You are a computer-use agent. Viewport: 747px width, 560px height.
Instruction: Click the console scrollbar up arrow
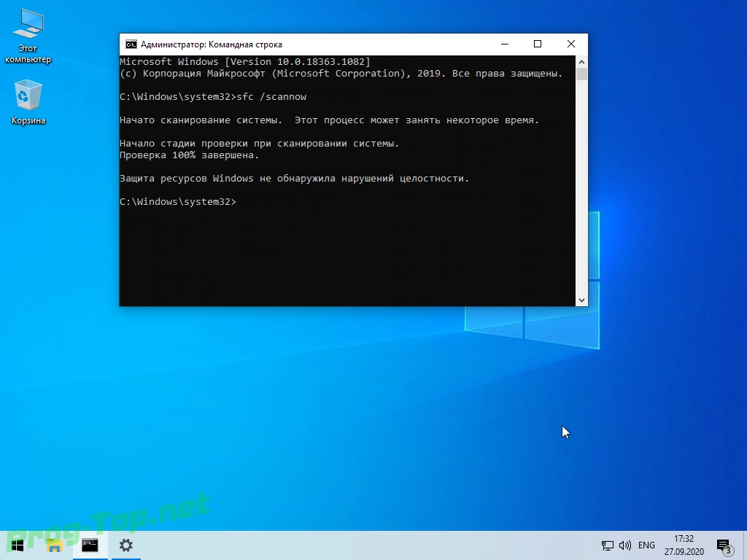pyautogui.click(x=581, y=62)
